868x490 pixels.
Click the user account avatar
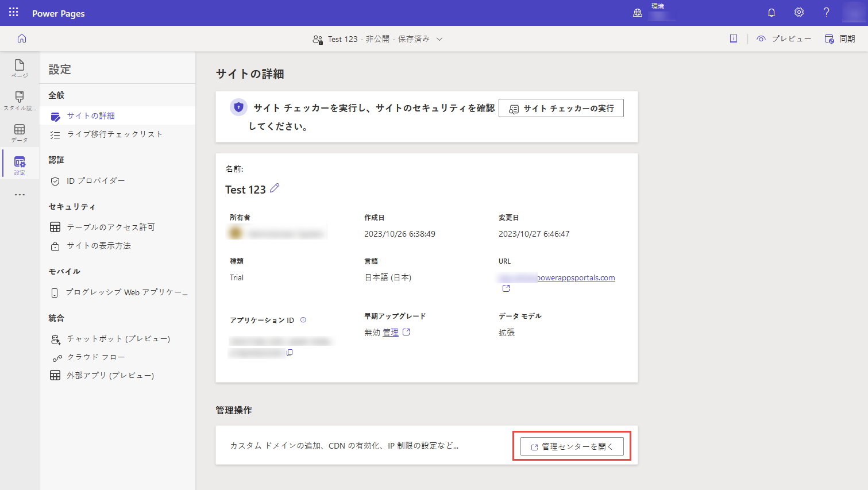click(854, 12)
